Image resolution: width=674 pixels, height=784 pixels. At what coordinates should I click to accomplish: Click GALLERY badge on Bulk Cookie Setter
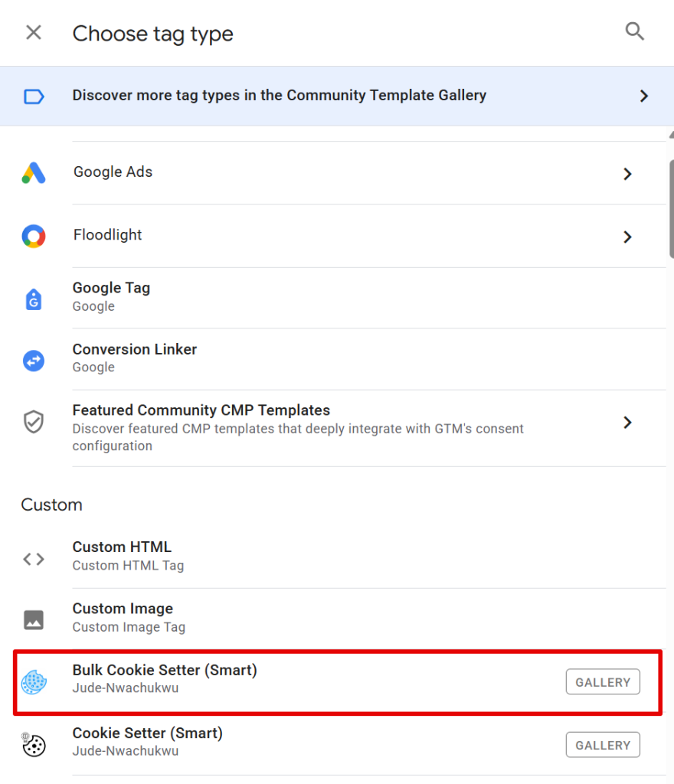[x=603, y=682]
